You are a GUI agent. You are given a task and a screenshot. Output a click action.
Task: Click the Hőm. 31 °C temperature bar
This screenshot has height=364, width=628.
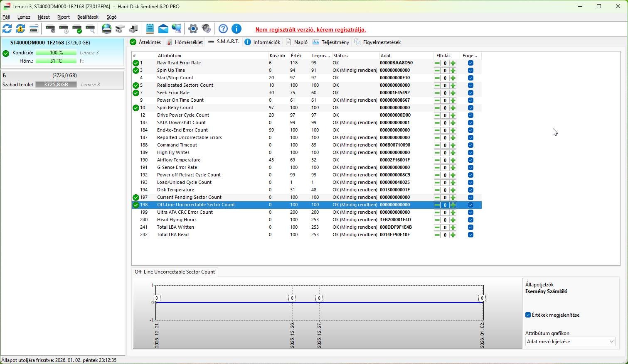56,61
